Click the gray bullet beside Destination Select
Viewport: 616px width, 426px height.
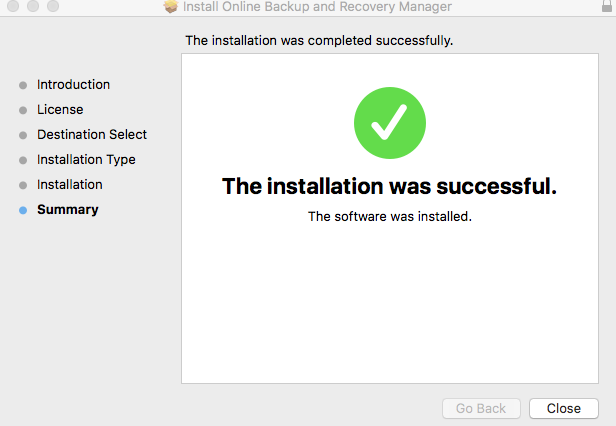point(23,136)
